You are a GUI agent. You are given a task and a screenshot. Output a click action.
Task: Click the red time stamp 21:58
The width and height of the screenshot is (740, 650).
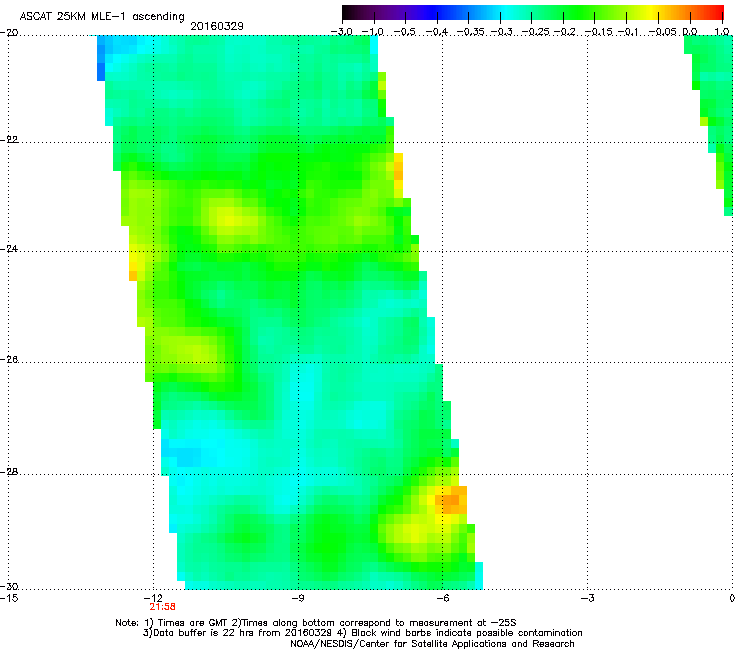coord(162,607)
